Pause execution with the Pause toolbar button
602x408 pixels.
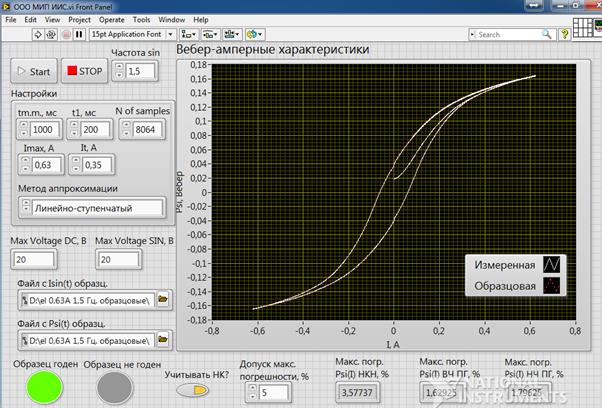coord(79,35)
